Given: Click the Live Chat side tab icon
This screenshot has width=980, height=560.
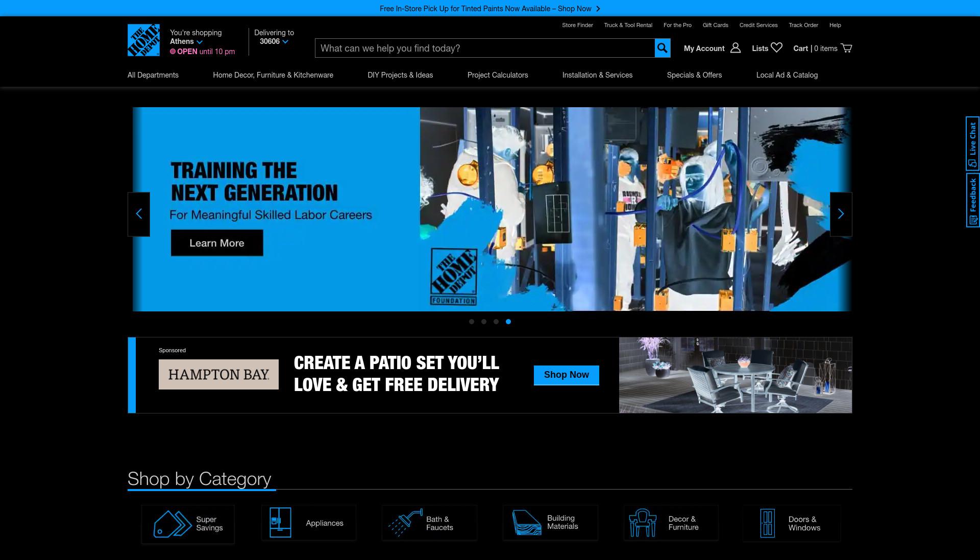Looking at the screenshot, I should (x=972, y=163).
